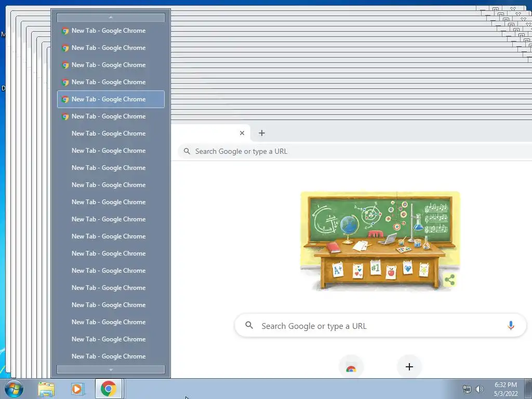532x399 pixels.
Task: Open the volume speaker tray icon
Action: click(479, 389)
